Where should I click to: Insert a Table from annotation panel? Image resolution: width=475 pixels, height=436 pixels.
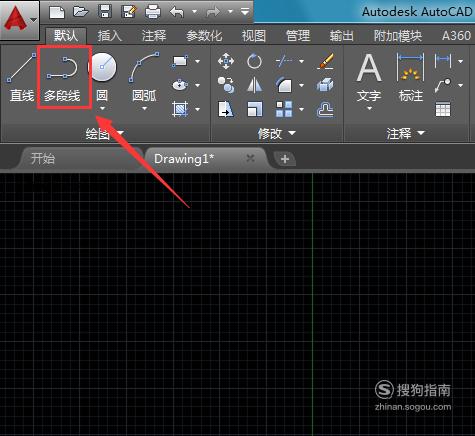click(443, 110)
